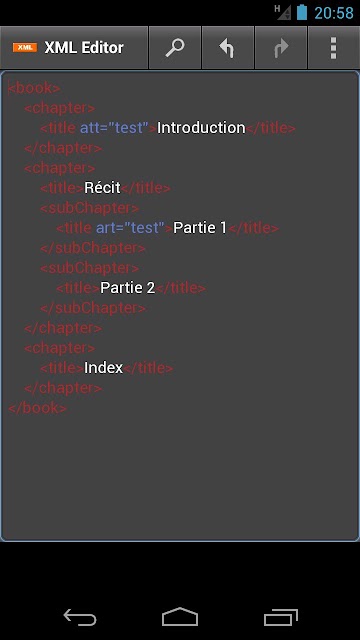
Task: Tap the redo arrow icon
Action: point(281,48)
